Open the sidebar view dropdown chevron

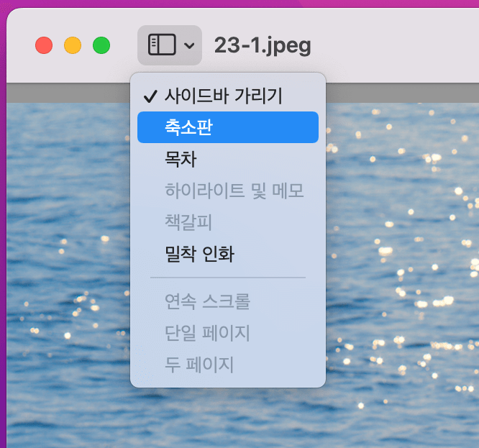pos(189,45)
